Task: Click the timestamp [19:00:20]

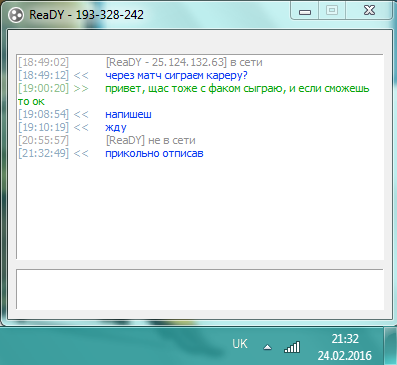Action: [x=43, y=89]
